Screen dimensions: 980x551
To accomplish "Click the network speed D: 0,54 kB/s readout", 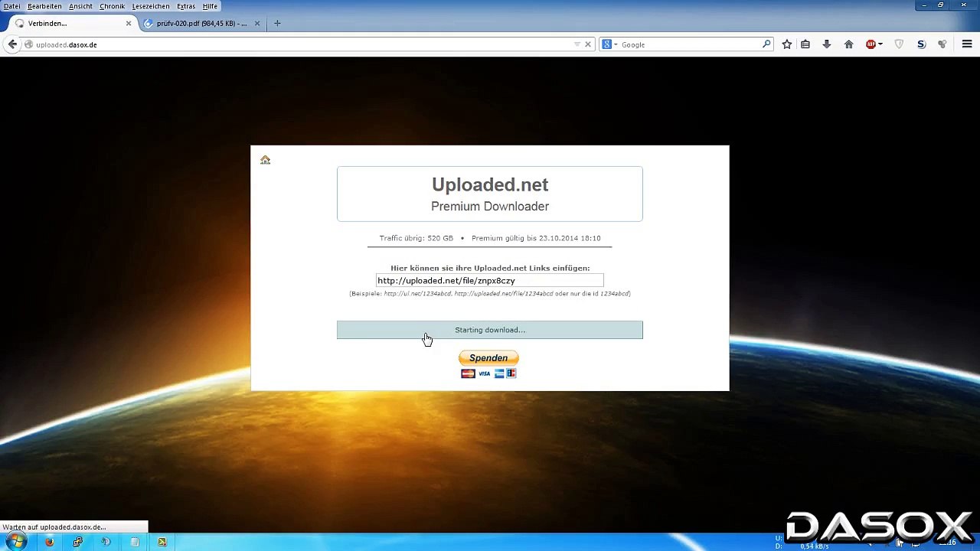I will [x=802, y=546].
